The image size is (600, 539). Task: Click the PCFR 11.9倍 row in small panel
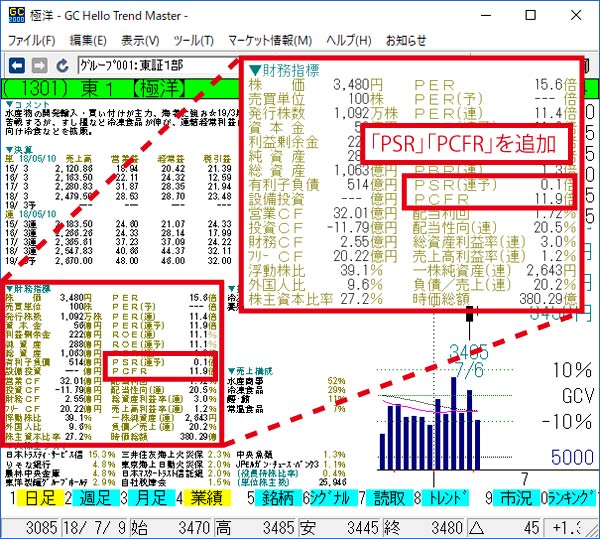click(164, 371)
